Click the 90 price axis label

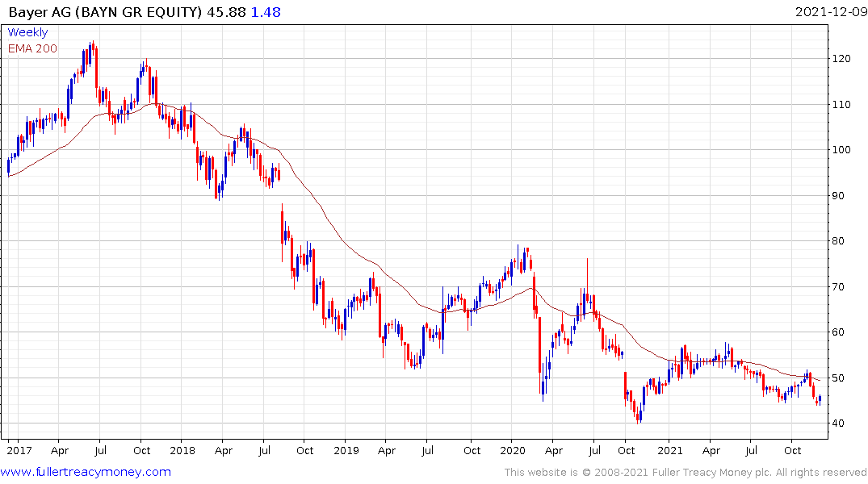click(x=838, y=196)
